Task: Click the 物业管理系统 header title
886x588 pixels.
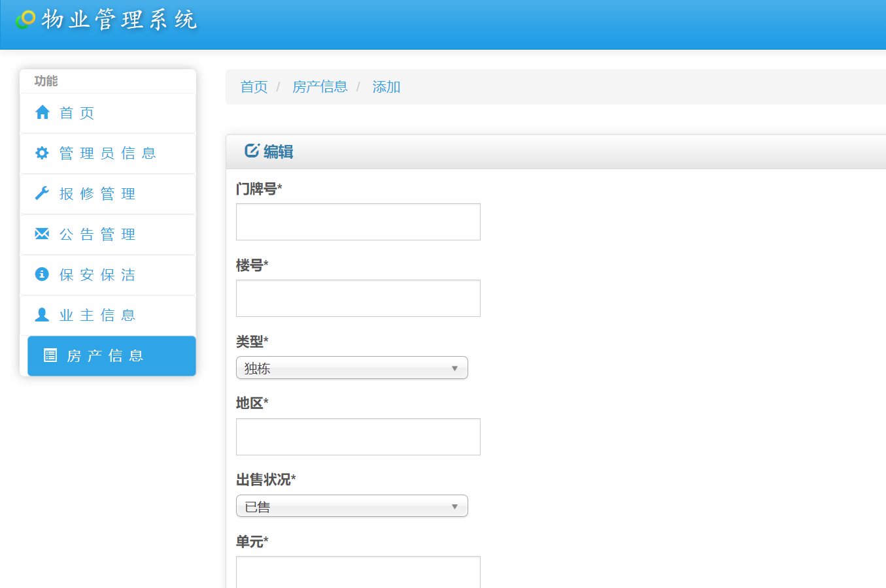Action: point(119,20)
